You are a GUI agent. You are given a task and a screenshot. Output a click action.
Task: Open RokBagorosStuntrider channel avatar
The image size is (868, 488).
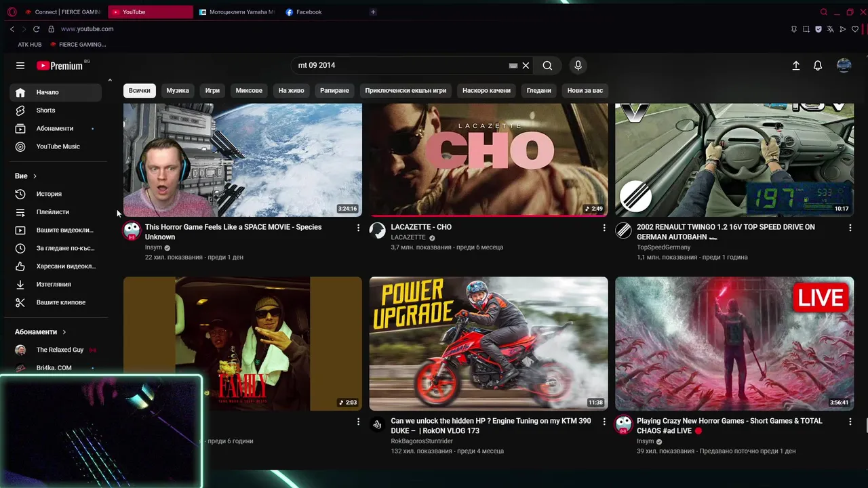377,424
